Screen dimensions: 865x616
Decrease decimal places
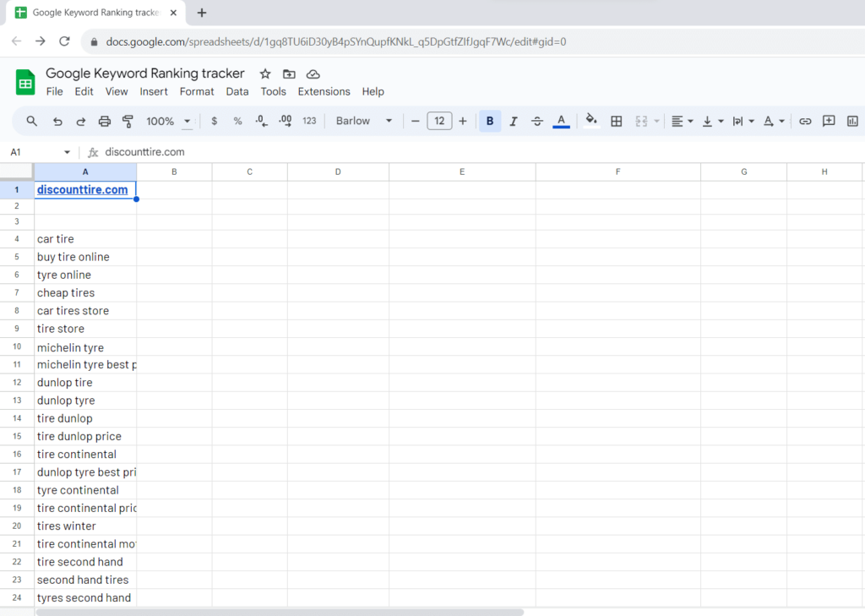(x=262, y=121)
